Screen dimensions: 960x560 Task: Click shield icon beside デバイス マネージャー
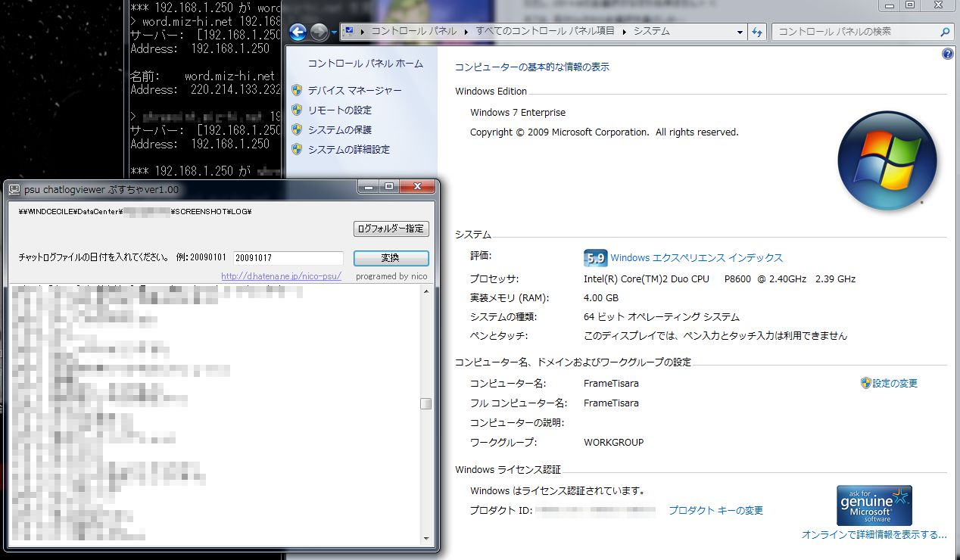pos(297,90)
